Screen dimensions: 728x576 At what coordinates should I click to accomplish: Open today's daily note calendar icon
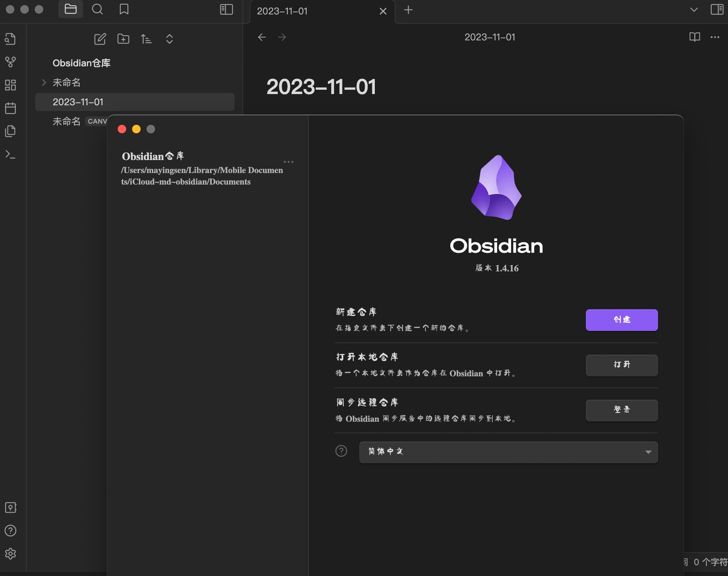[x=10, y=108]
